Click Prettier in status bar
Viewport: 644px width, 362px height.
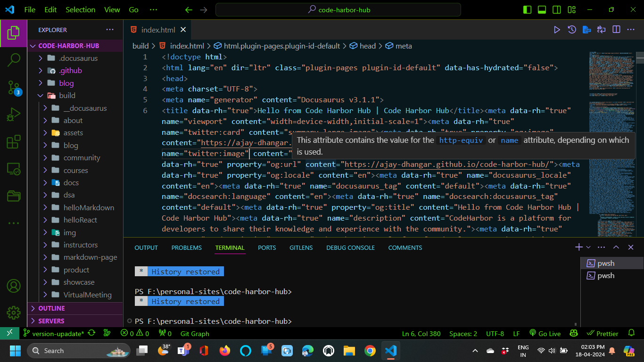pyautogui.click(x=603, y=333)
